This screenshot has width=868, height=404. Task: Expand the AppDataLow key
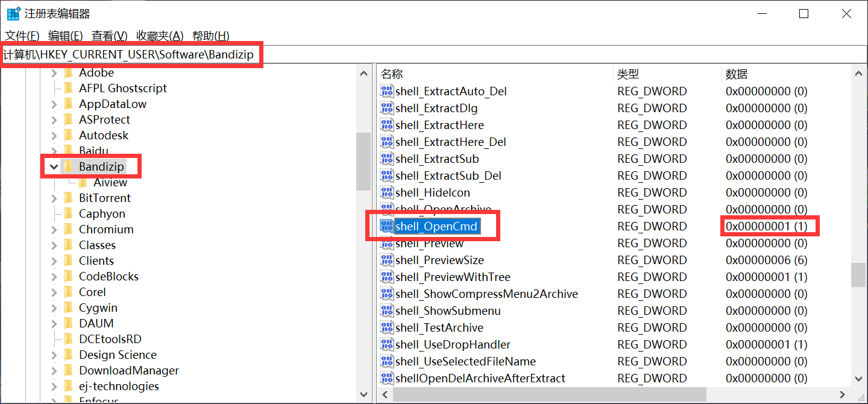pyautogui.click(x=54, y=104)
